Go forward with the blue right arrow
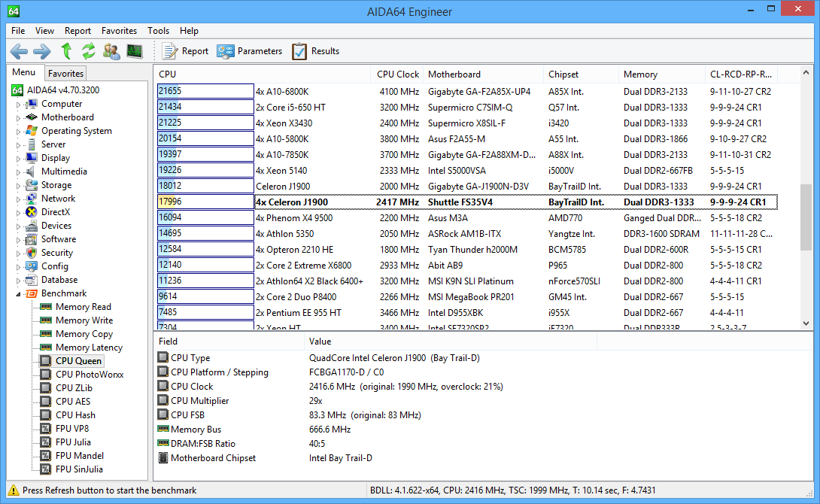820x504 pixels. (x=42, y=51)
